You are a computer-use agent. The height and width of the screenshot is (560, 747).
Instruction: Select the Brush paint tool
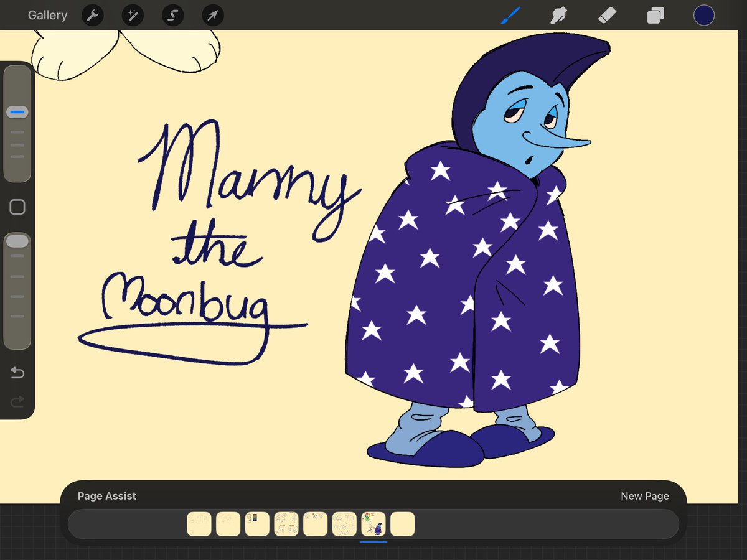(510, 16)
